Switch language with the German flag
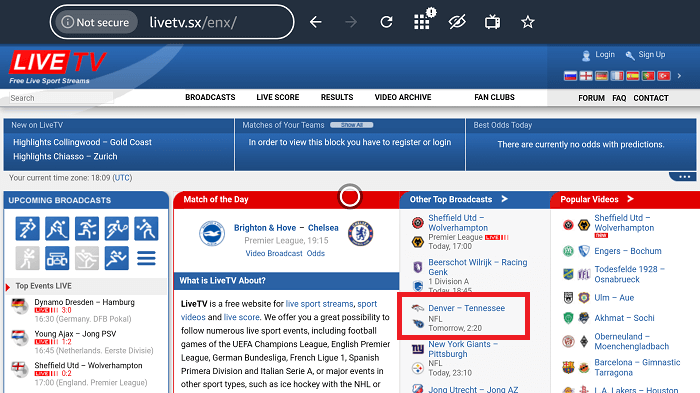The height and width of the screenshot is (393, 700). point(601,76)
